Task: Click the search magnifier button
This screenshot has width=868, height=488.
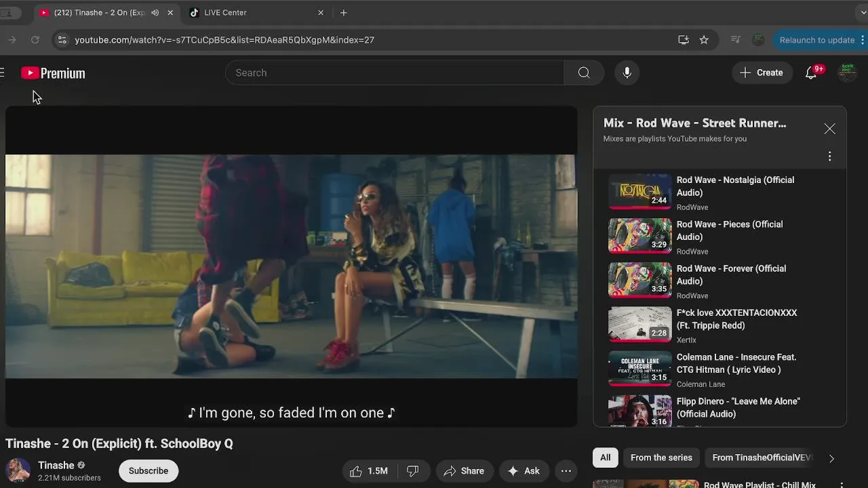Action: pyautogui.click(x=584, y=73)
